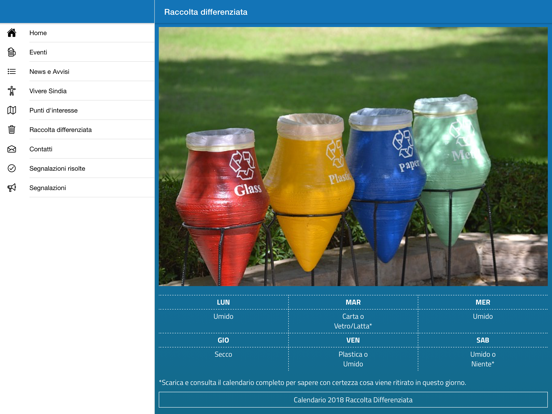Click the Contatti envelope icon
The width and height of the screenshot is (552, 414).
click(x=12, y=149)
